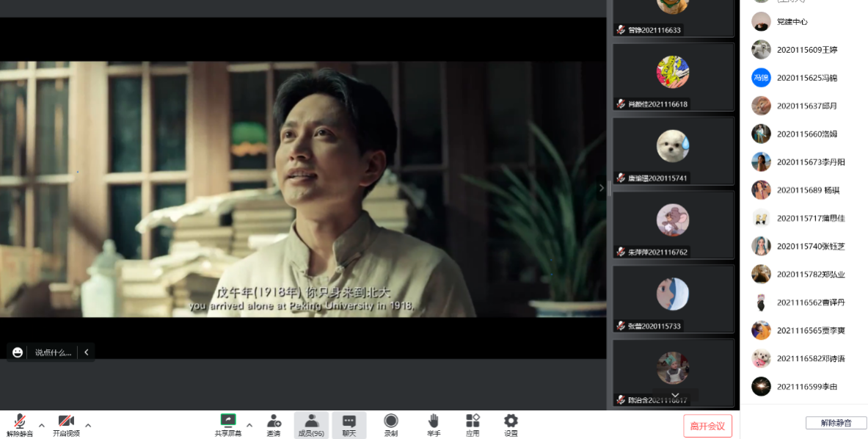Open video options arrow beside 开启视频
Viewport: 868px width, 439px height.
click(x=88, y=425)
